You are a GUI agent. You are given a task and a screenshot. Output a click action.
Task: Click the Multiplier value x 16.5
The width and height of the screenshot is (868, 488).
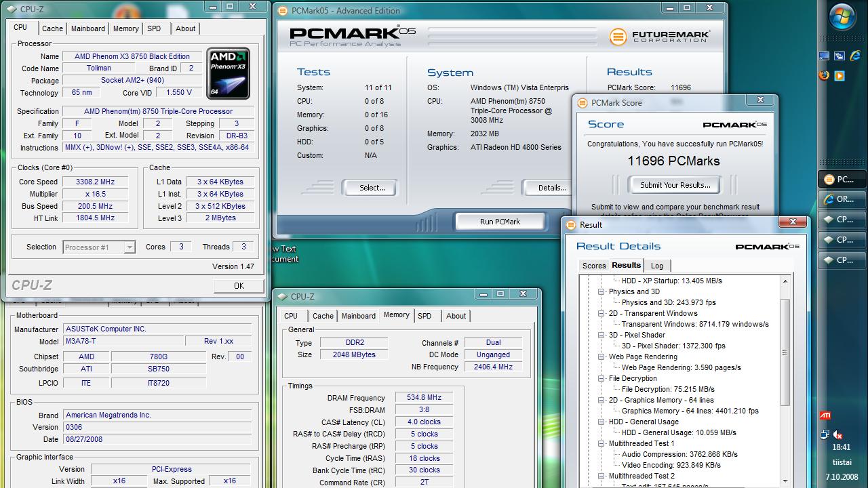coord(96,194)
